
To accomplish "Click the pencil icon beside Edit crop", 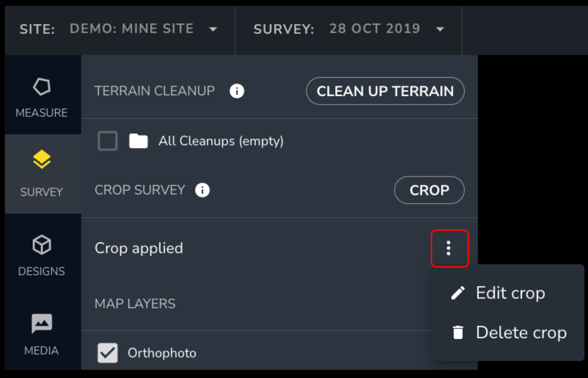I will coord(458,293).
